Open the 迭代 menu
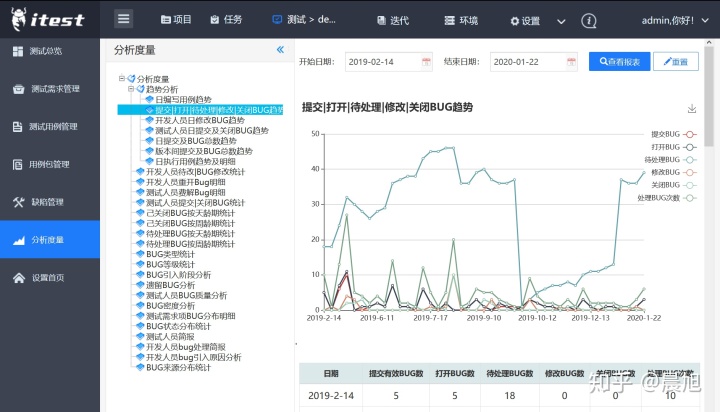Image resolution: width=720 pixels, height=412 pixels. (x=393, y=20)
